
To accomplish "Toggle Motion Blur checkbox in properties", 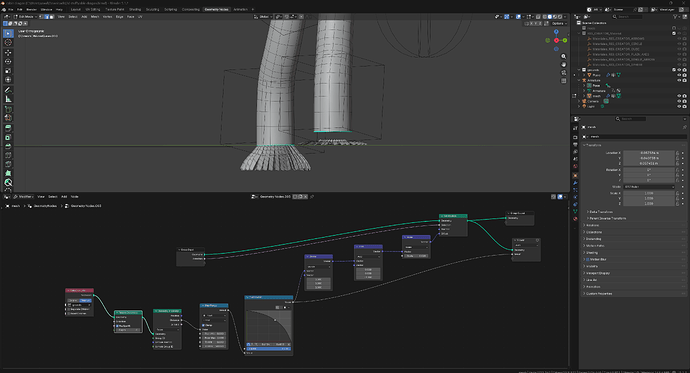I will coord(587,260).
